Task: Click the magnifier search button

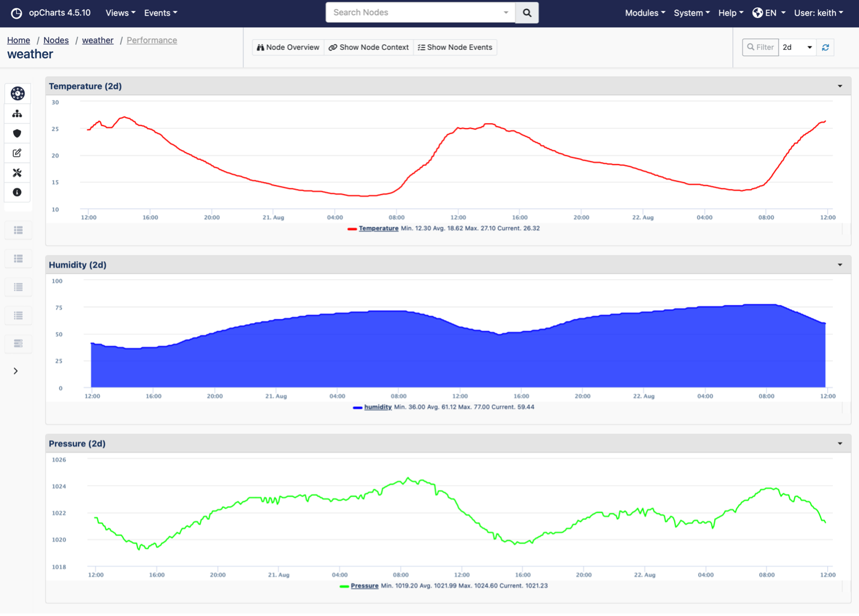Action: click(x=527, y=13)
